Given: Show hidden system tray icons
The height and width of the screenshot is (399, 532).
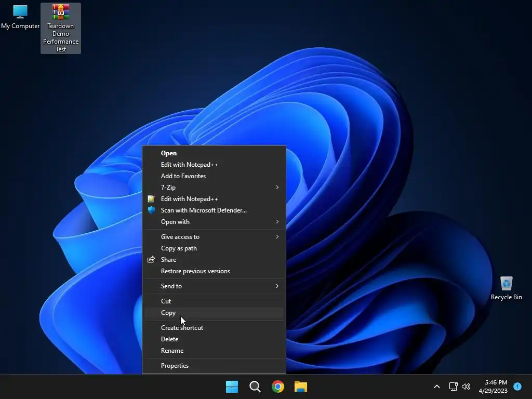Looking at the screenshot, I should click(437, 387).
